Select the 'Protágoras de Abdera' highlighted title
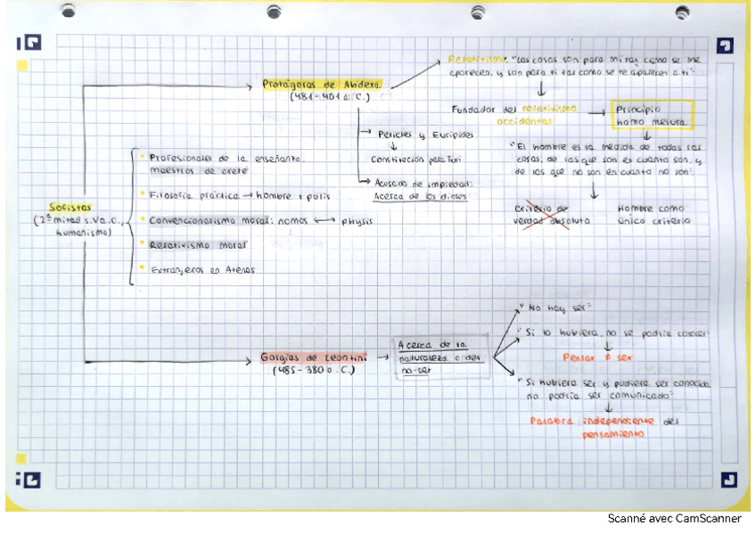Screen dimensions: 756x534 coord(322,85)
